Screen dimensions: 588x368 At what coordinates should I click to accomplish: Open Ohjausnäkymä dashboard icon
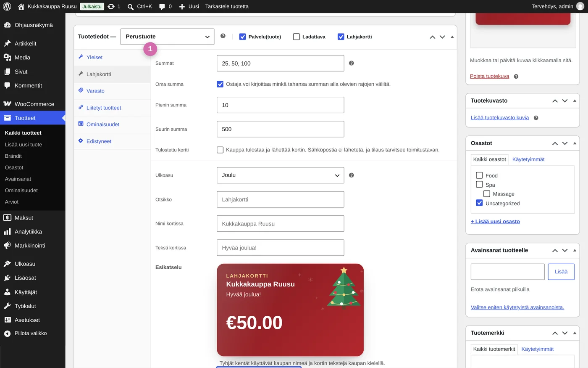pyautogui.click(x=7, y=25)
